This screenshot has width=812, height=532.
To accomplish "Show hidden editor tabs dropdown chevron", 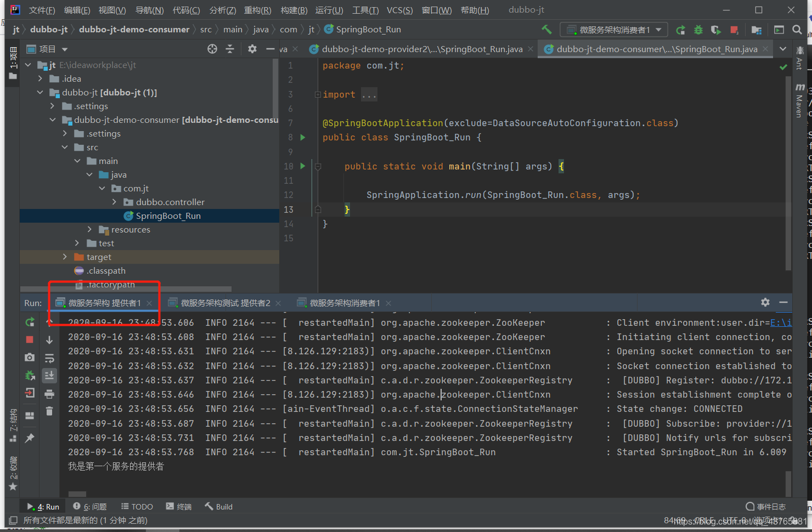I will click(x=783, y=49).
